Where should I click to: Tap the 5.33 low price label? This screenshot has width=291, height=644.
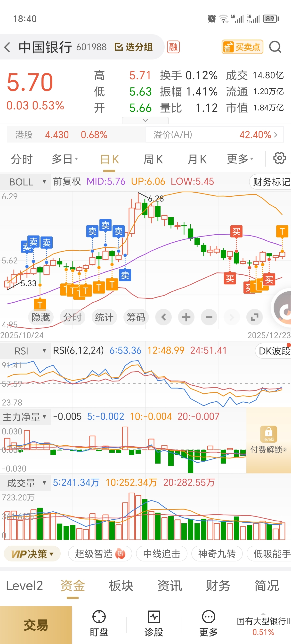click(x=28, y=283)
